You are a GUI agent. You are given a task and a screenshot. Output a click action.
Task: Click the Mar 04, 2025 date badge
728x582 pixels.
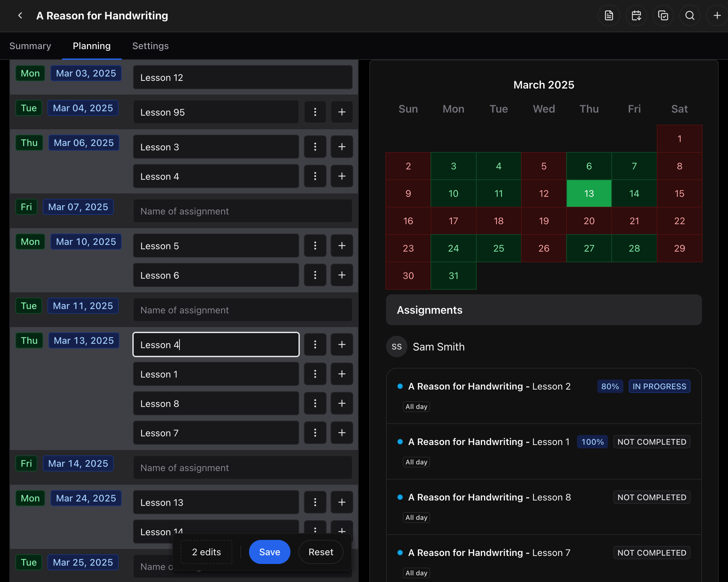83,108
